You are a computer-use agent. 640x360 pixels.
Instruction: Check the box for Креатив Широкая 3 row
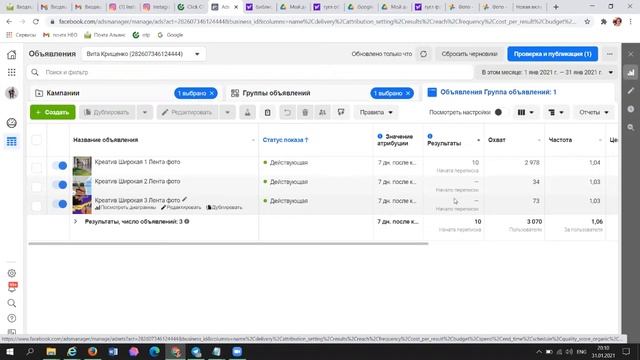coord(36,206)
